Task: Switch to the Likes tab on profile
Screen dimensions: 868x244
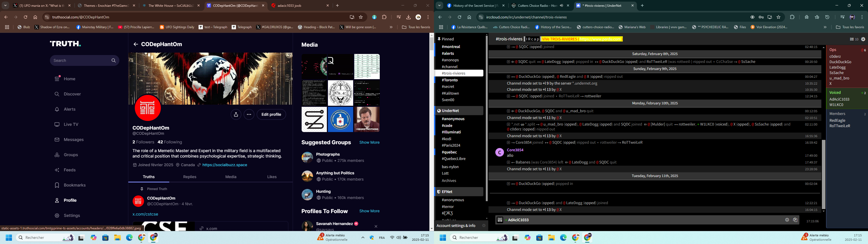Action: pos(272,177)
